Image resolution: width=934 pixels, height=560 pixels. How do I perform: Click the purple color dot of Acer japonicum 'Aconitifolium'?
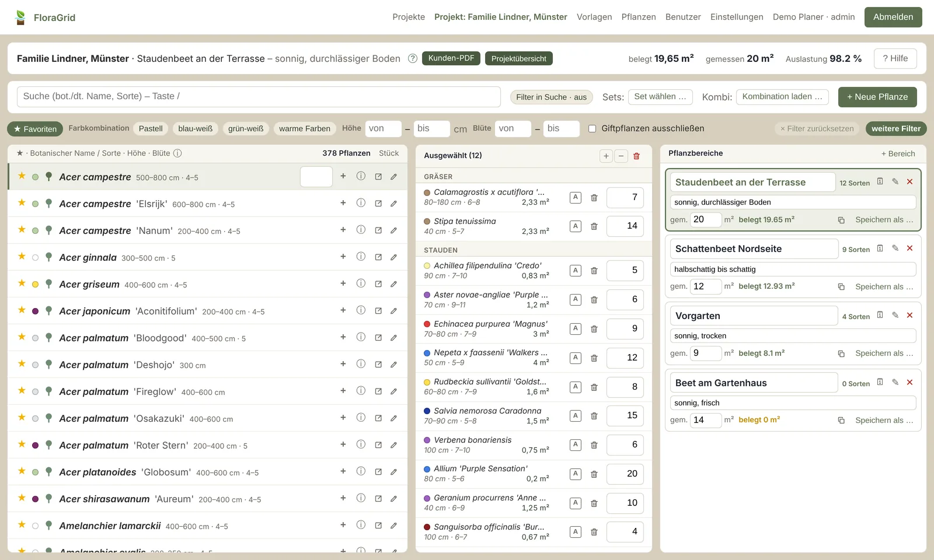pyautogui.click(x=35, y=311)
